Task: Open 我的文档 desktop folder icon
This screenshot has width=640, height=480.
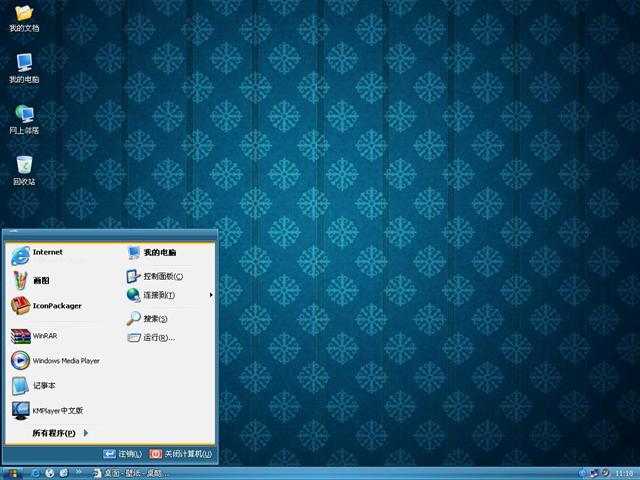Action: point(24,15)
